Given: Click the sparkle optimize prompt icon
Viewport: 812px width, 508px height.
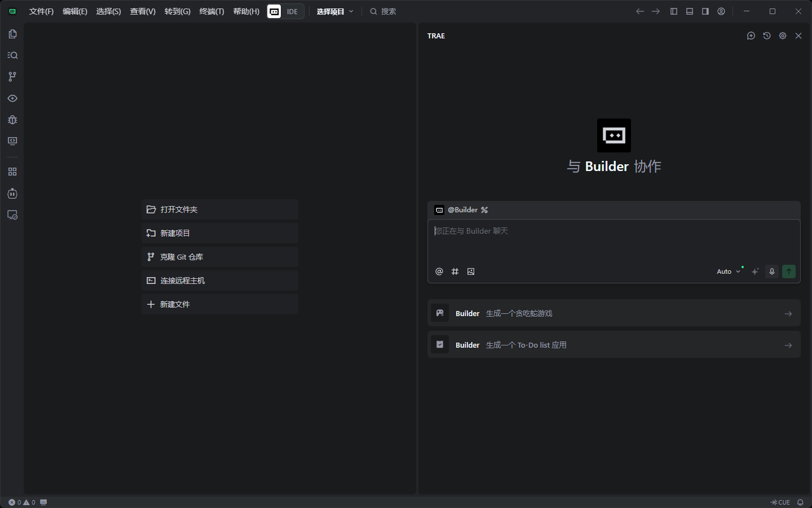Looking at the screenshot, I should pyautogui.click(x=755, y=271).
